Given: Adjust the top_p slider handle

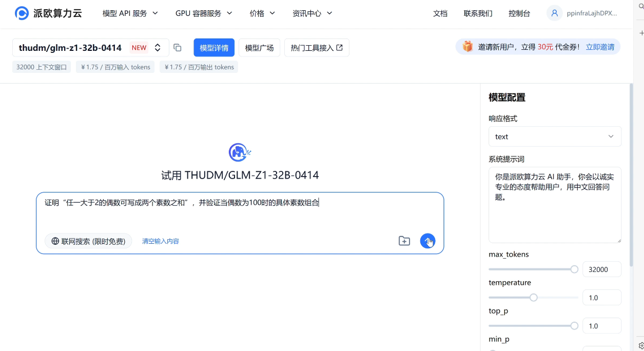Looking at the screenshot, I should pyautogui.click(x=574, y=326).
